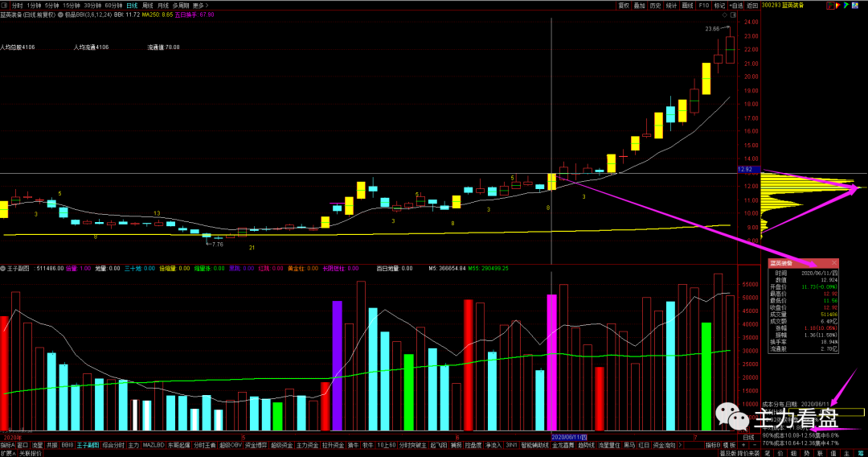Viewport: 868px width, 457px height.
Task: Select the 5分钟 period
Action: [x=51, y=6]
